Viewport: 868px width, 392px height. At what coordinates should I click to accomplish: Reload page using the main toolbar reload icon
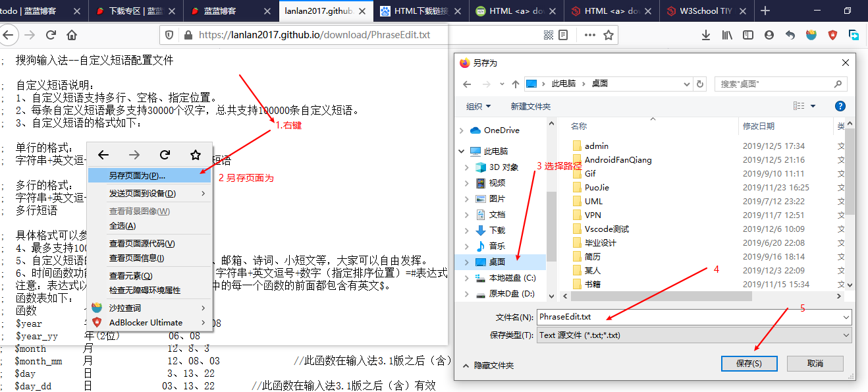point(51,35)
